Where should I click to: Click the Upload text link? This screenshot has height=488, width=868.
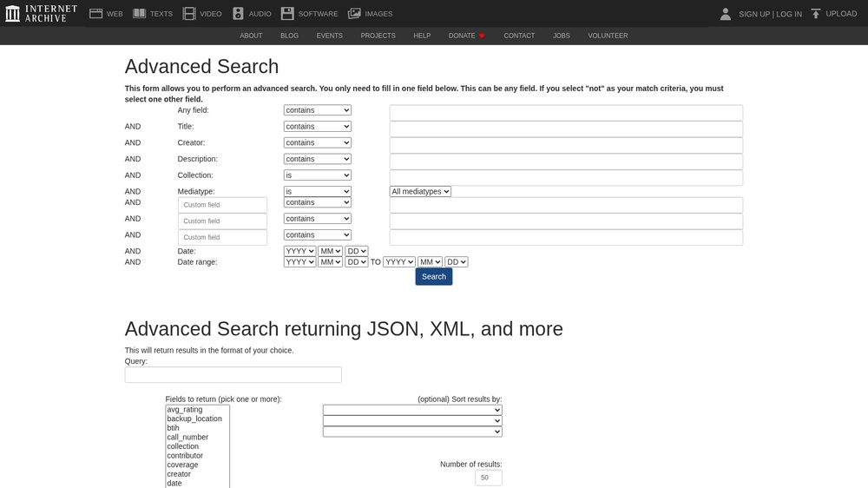click(841, 14)
